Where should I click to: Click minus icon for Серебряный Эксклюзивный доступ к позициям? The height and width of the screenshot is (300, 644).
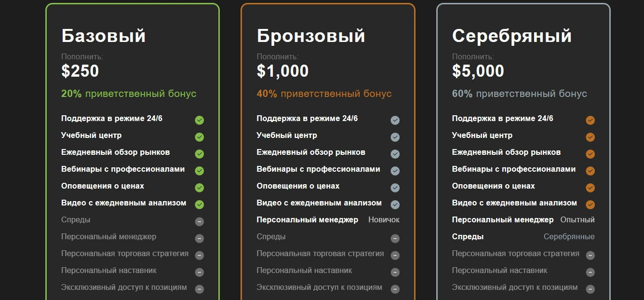(590, 289)
